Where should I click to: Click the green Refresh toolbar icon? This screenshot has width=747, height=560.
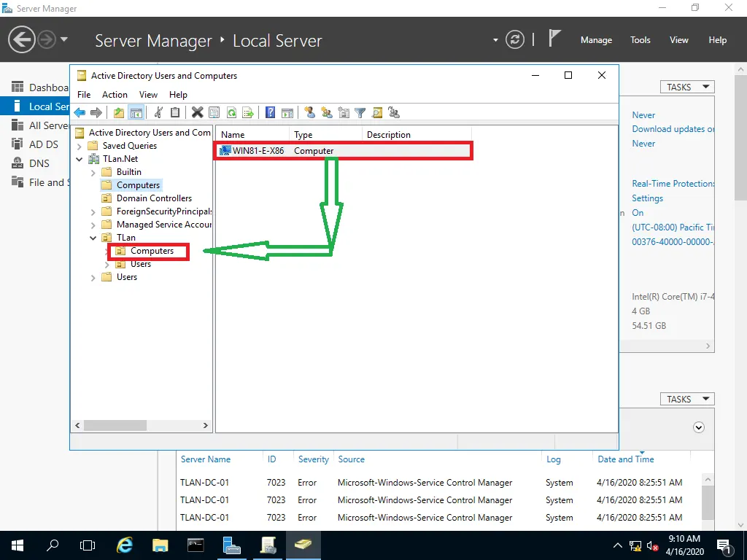point(231,113)
